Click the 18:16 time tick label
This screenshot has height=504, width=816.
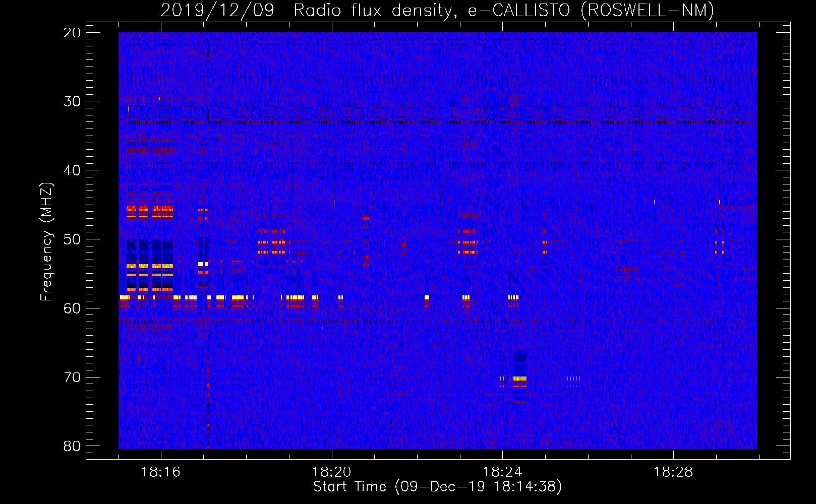click(160, 472)
